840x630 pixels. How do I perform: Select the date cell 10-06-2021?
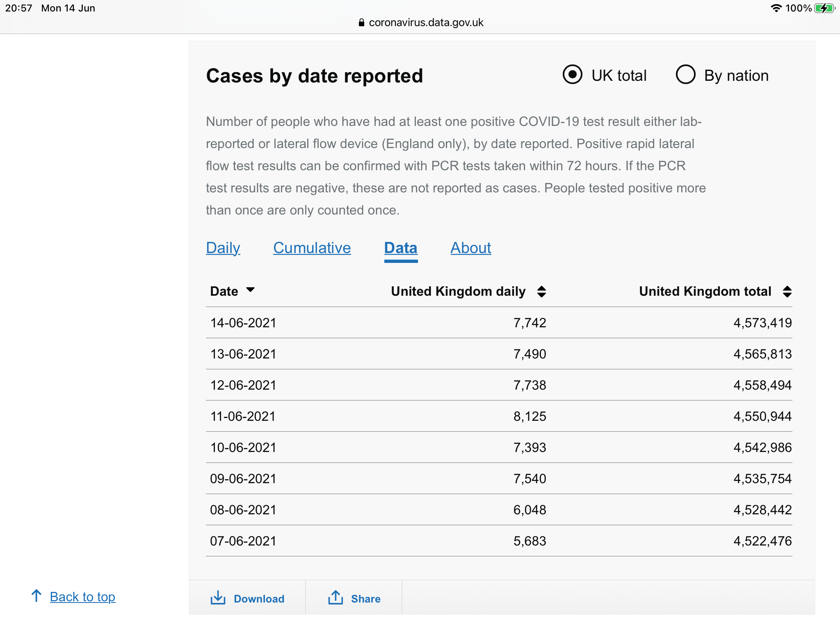coord(243,447)
